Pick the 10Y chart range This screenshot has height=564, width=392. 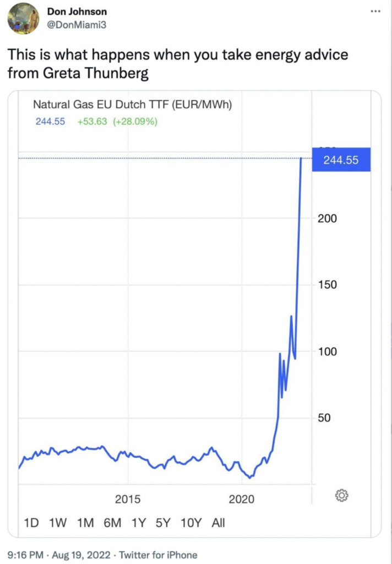pos(191,523)
